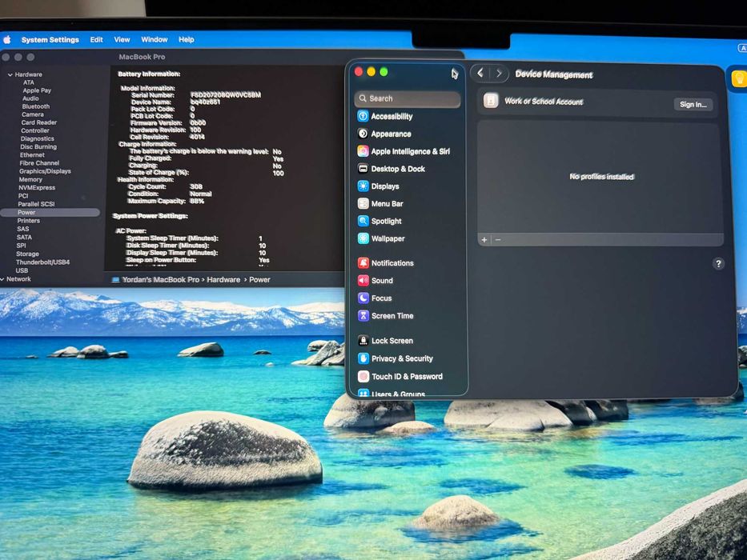Click the Sign In button
Viewport: 747px width, 560px height.
pos(693,104)
